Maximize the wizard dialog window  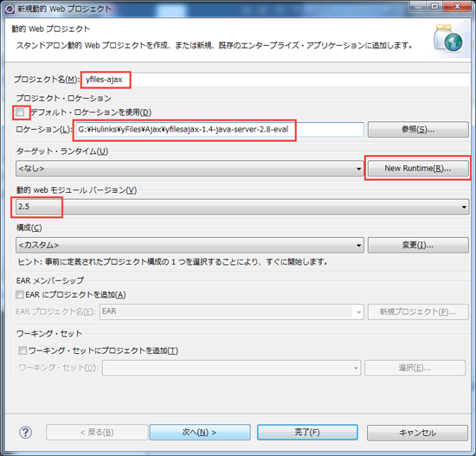pos(434,6)
